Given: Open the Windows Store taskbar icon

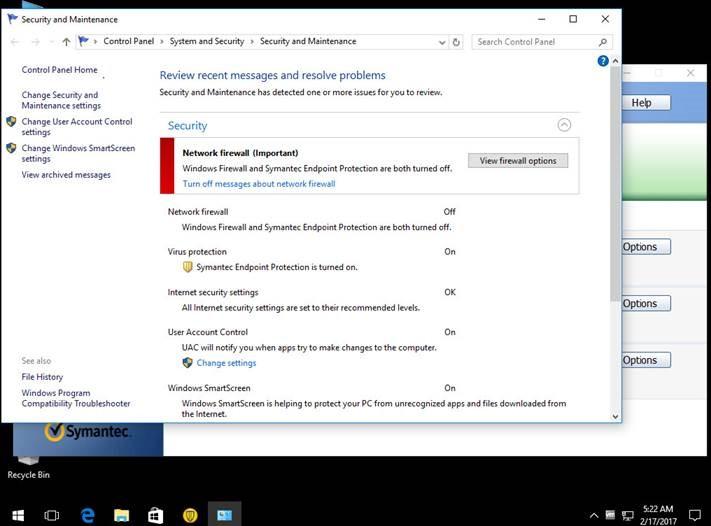Looking at the screenshot, I should 155,515.
